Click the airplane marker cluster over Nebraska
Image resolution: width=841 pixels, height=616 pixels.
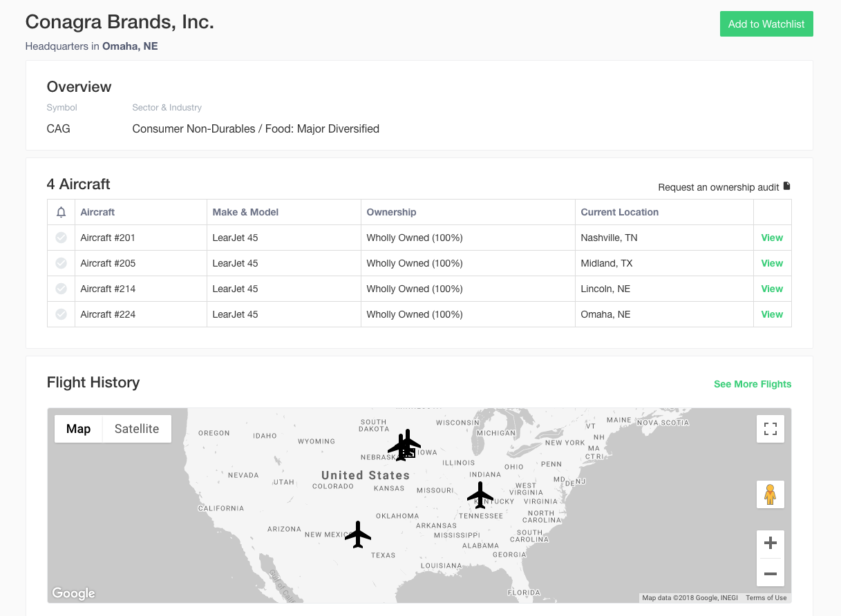click(x=405, y=445)
